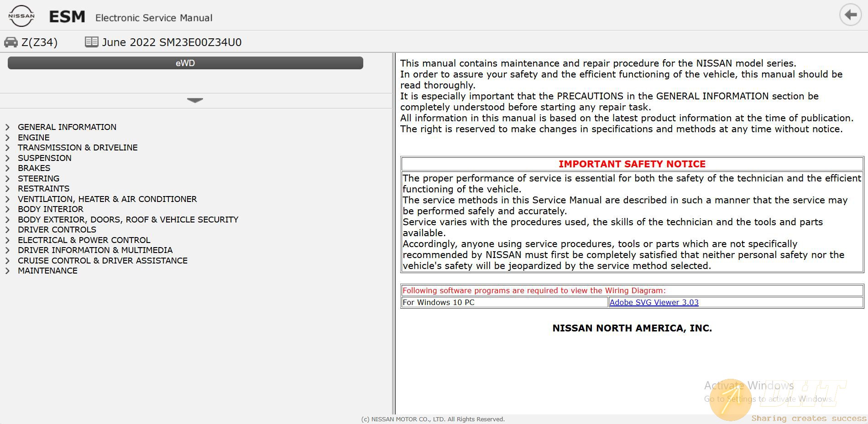
Task: Open the eWD wiring diagram button
Action: point(185,63)
